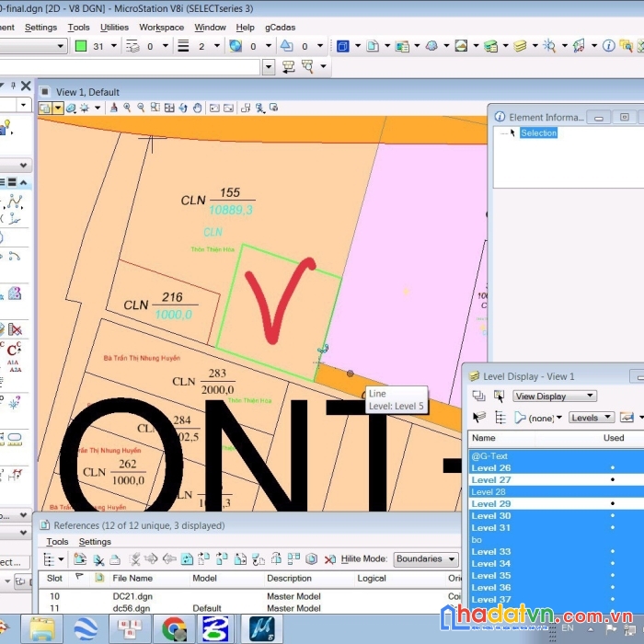Open the Utilities menu
The image size is (644, 644).
point(114,28)
